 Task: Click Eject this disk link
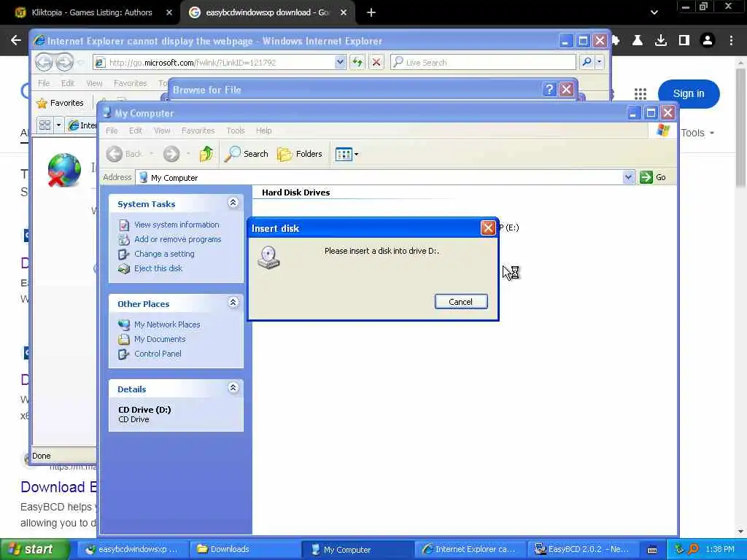158,268
